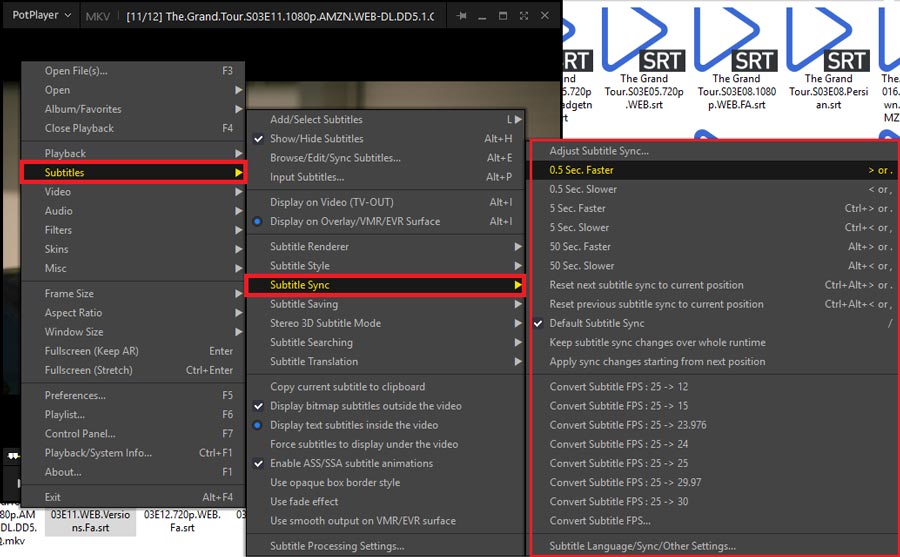Enable Use fade effect option

click(386, 502)
